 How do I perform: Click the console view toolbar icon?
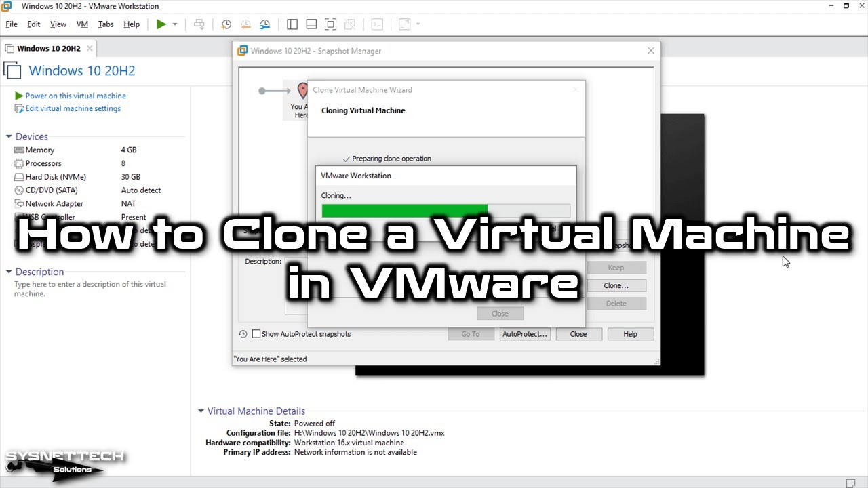[x=377, y=24]
